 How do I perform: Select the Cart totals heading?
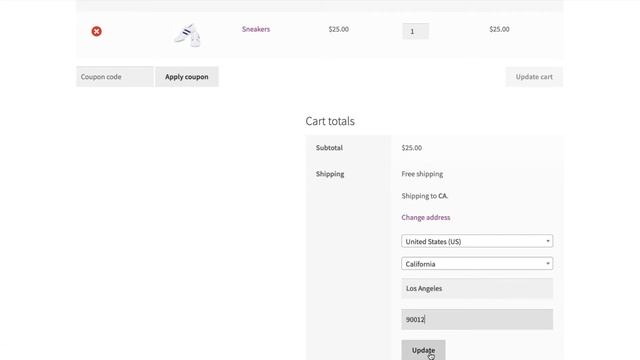point(330,121)
